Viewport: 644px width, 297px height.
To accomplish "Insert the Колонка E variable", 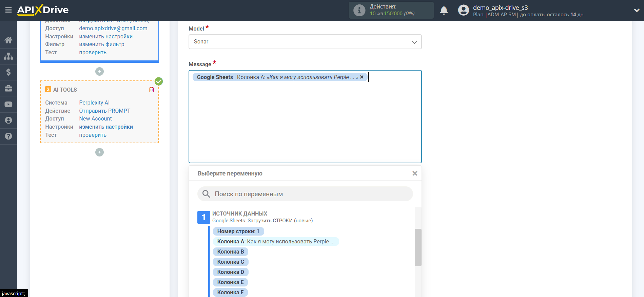I will tap(230, 282).
